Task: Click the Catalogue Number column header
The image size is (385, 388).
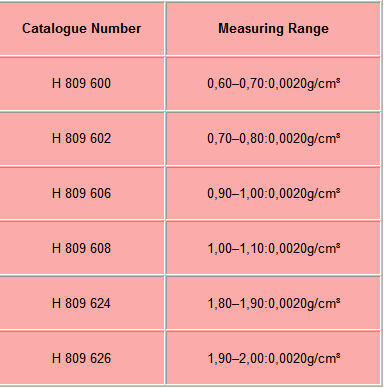Action: [x=81, y=28]
